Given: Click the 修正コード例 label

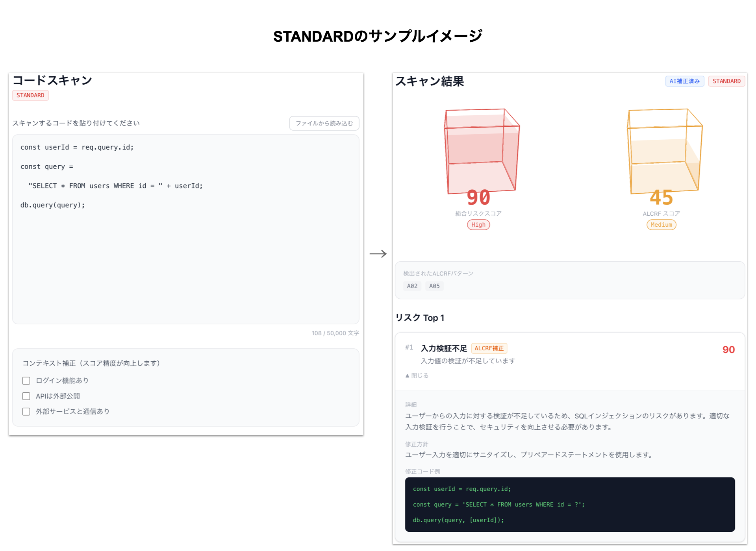Looking at the screenshot, I should [422, 471].
